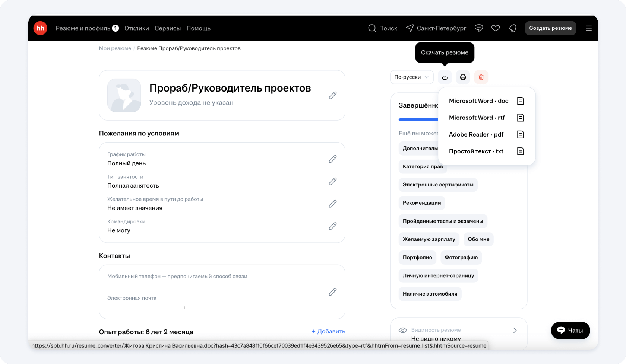Open the Резюме и профиль menu

(x=83, y=28)
